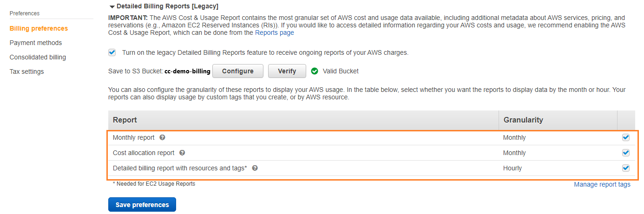Screen dimensions: 644x214
Task: Click the help icon next to Monthly report
Action: [x=162, y=137]
